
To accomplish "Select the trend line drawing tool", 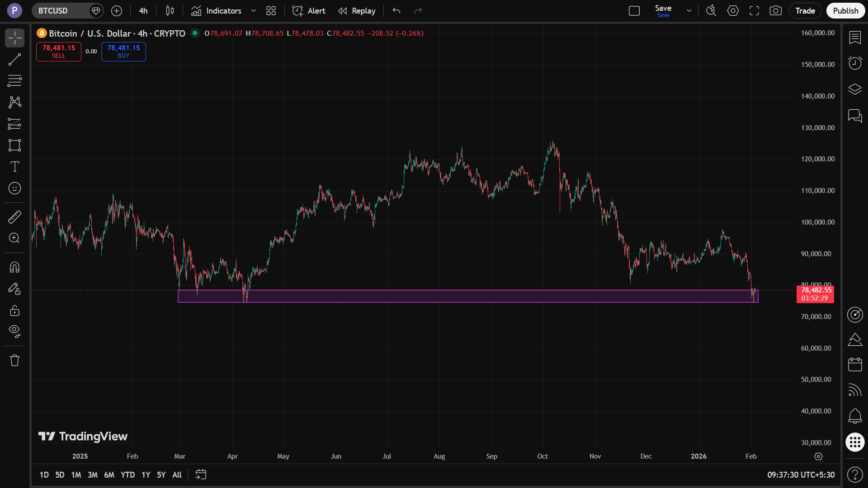I will (14, 59).
